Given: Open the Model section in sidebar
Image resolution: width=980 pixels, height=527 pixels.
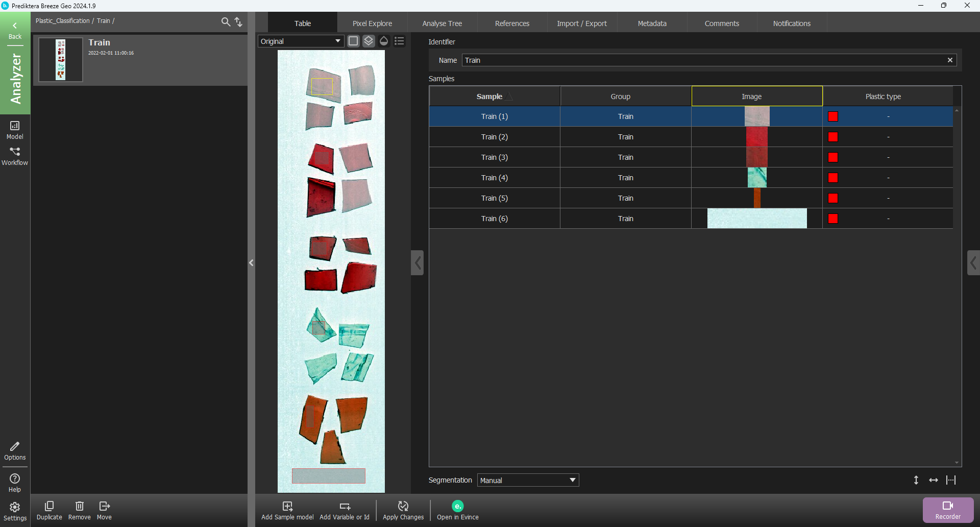Looking at the screenshot, I should (x=15, y=130).
